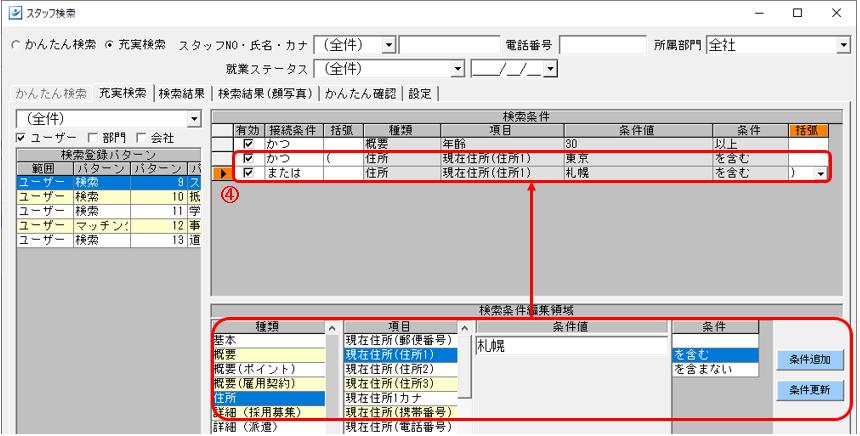The image size is (860, 436).
Task: Select 充実検索 radio button
Action: coord(108,46)
